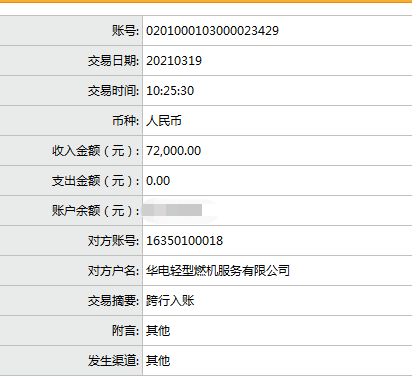
Task: Click account number 0201000103000023429
Action: click(x=212, y=31)
